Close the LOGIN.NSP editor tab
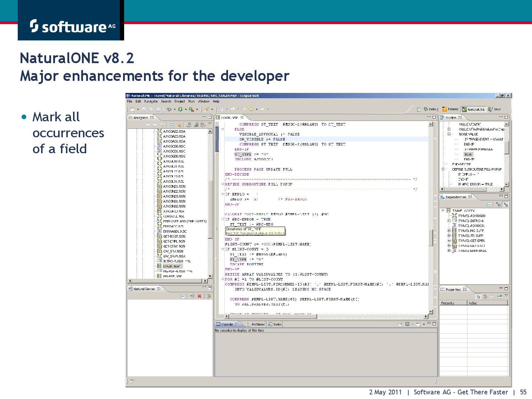 coord(242,117)
